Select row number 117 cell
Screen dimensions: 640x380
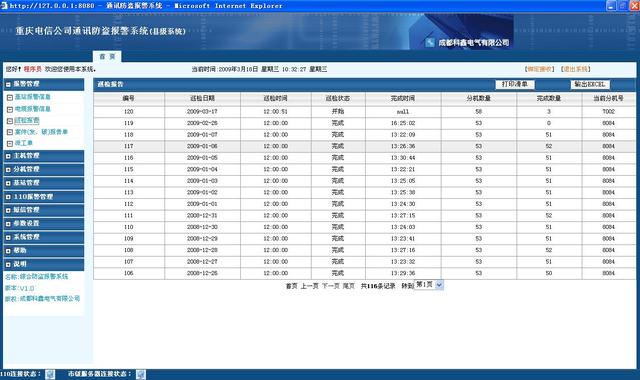pos(129,146)
